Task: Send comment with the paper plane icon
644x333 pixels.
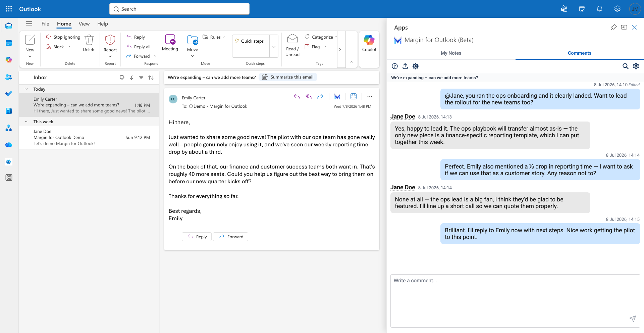Action: coord(633,319)
